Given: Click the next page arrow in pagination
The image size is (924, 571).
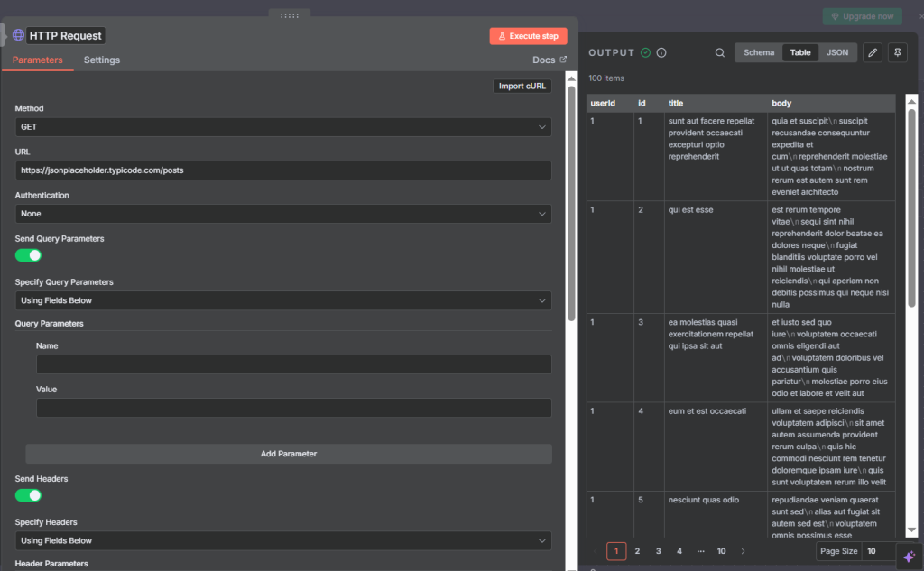Looking at the screenshot, I should pyautogui.click(x=743, y=551).
